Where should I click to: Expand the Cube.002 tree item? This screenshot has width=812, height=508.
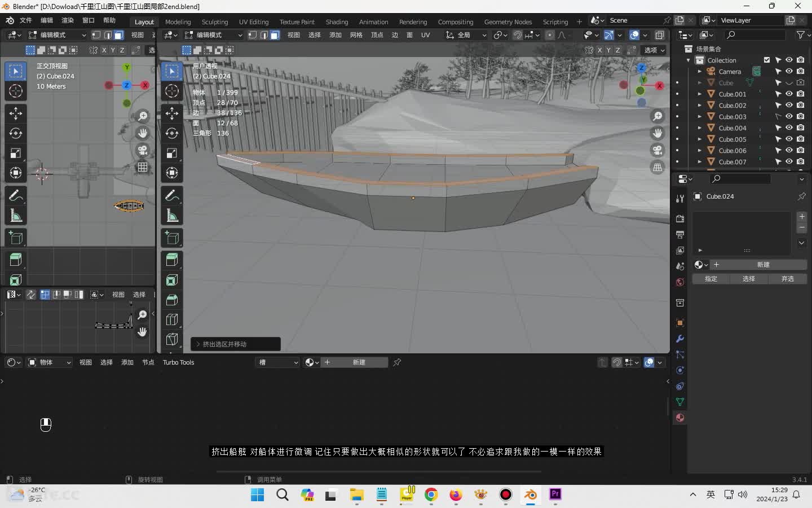tap(700, 106)
